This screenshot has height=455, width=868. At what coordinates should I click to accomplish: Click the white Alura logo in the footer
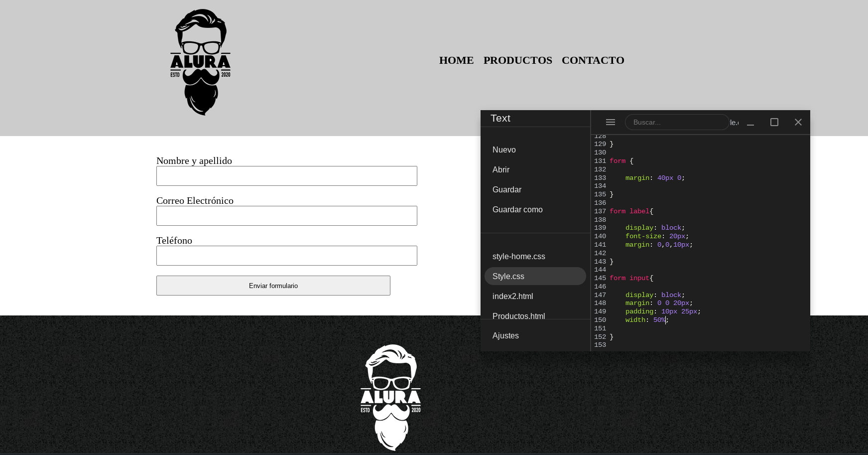click(391, 397)
